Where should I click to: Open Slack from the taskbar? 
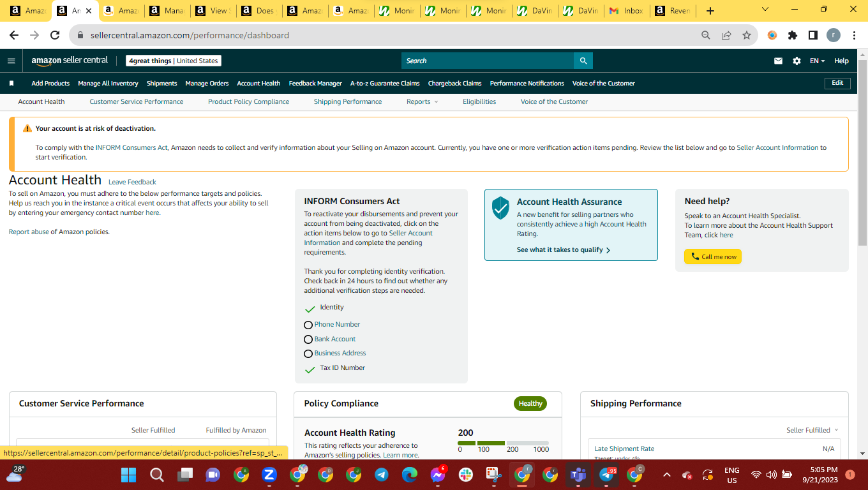tap(466, 475)
